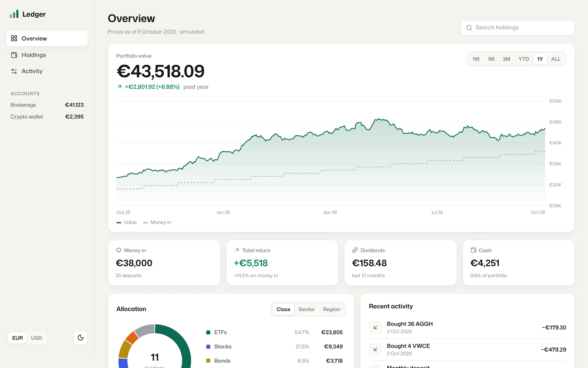The image size is (588, 368).
Task: Open the Bought 36 AGGH activity entry
Action: [x=467, y=327]
